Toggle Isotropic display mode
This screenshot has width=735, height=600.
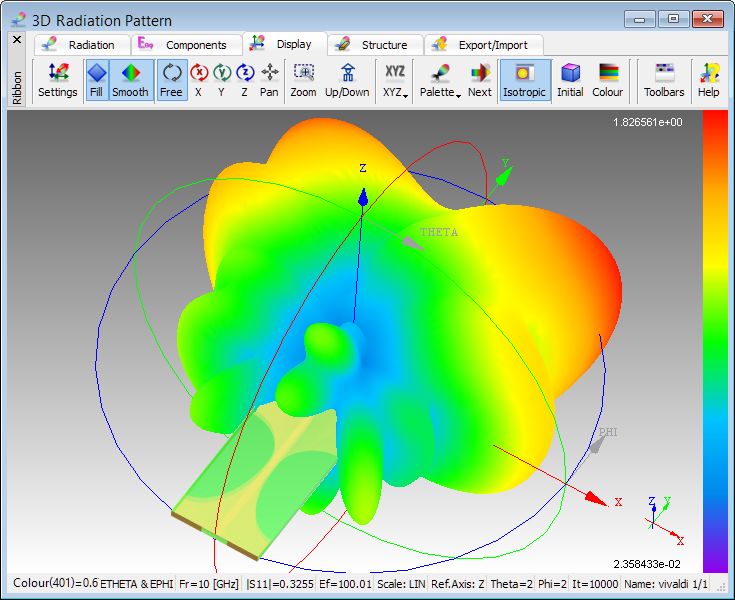point(525,80)
